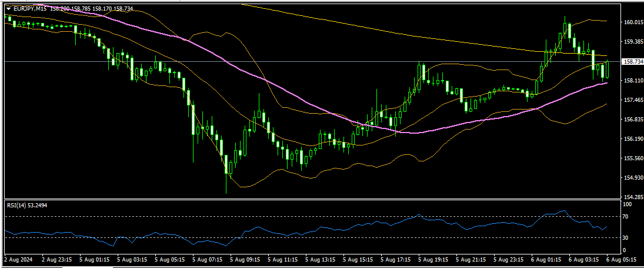This screenshot has width=644, height=268.
Task: Click the divider between chart and RSI pane
Action: point(312,199)
